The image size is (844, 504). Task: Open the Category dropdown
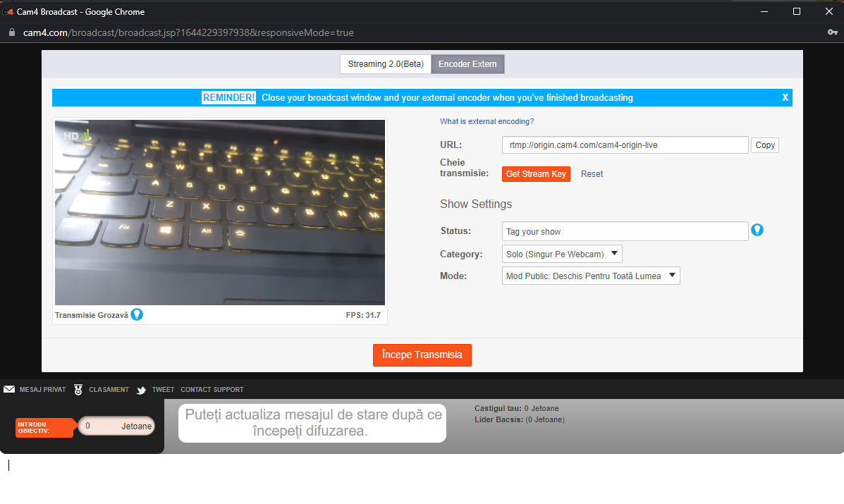[562, 254]
